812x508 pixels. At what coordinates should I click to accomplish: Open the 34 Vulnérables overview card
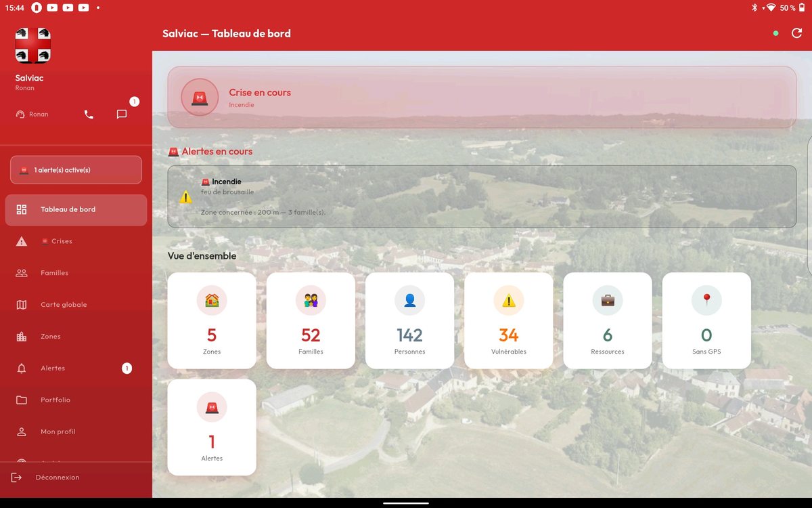point(508,320)
